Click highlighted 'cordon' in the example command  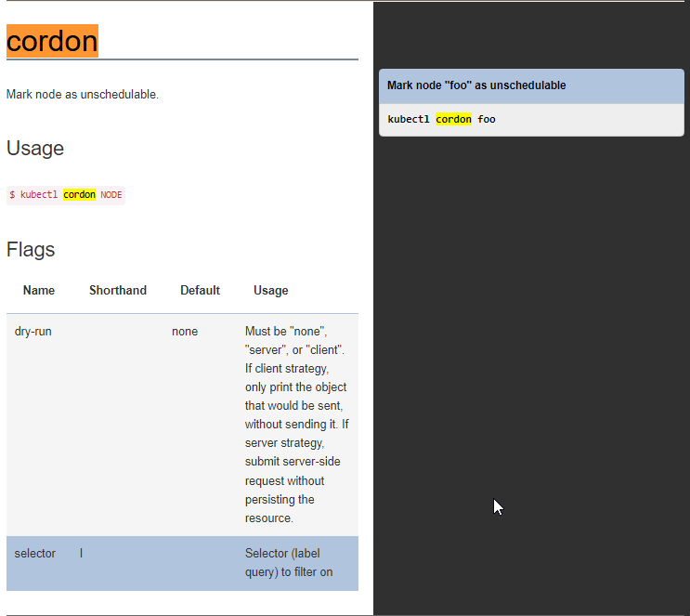(454, 119)
